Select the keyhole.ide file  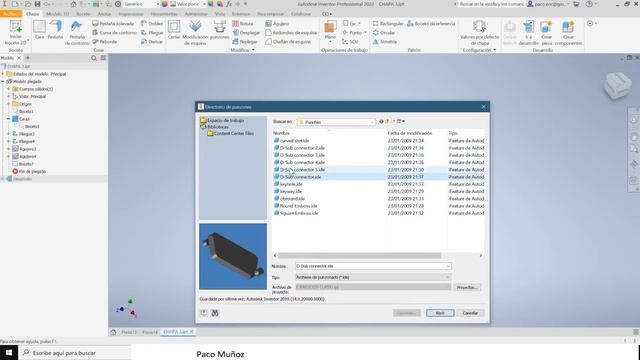coord(288,184)
